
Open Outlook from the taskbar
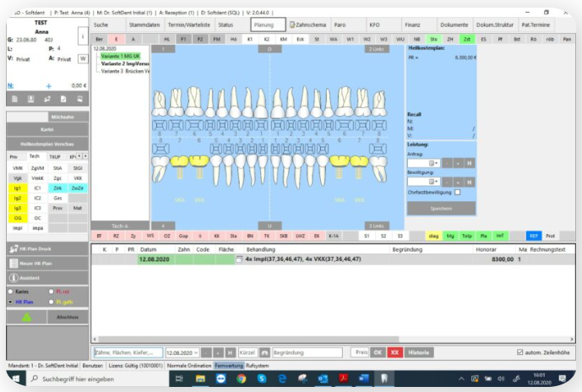click(323, 378)
